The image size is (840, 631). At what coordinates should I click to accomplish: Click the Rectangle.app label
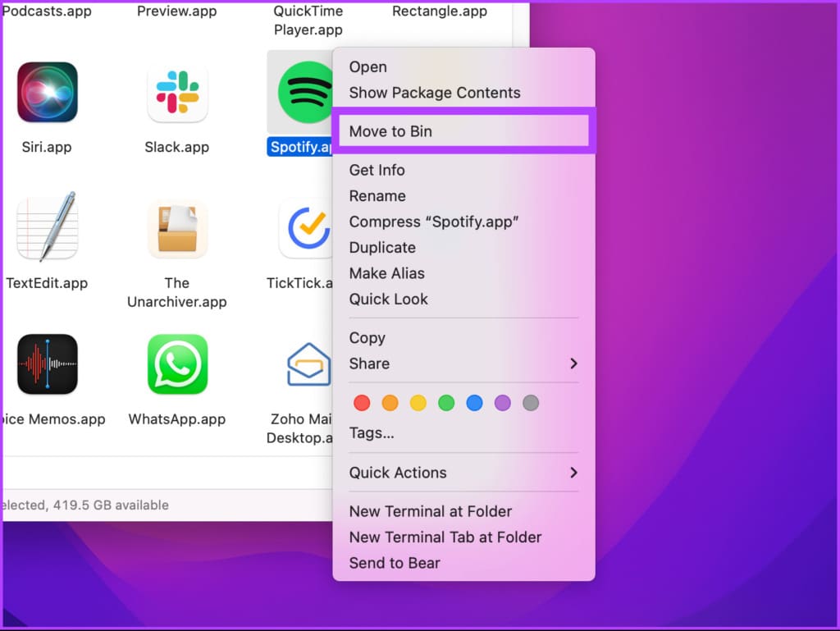tap(440, 11)
